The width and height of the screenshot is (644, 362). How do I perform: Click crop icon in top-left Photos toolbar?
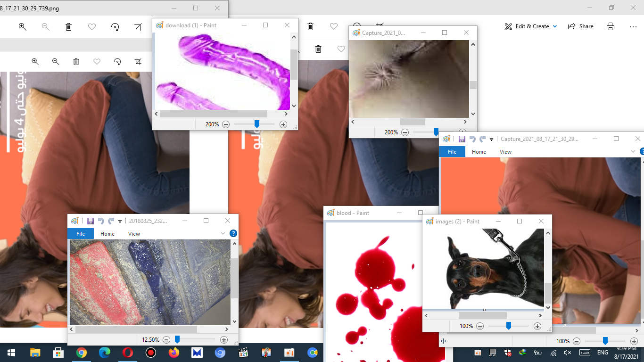click(x=138, y=27)
